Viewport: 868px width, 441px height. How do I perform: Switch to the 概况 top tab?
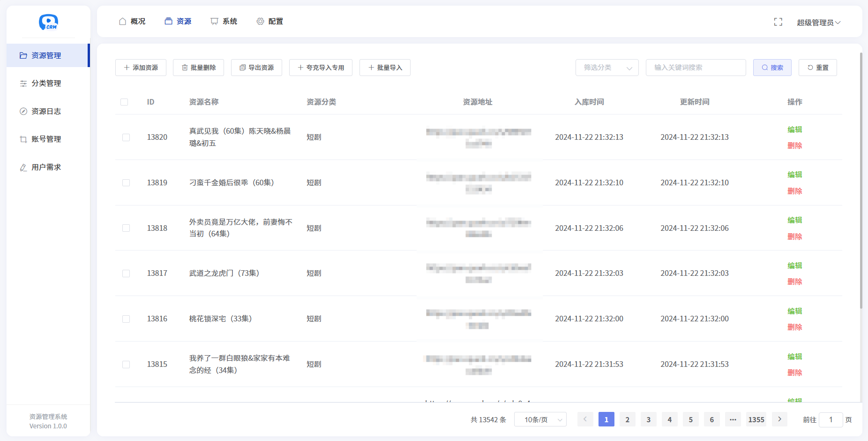pyautogui.click(x=132, y=22)
